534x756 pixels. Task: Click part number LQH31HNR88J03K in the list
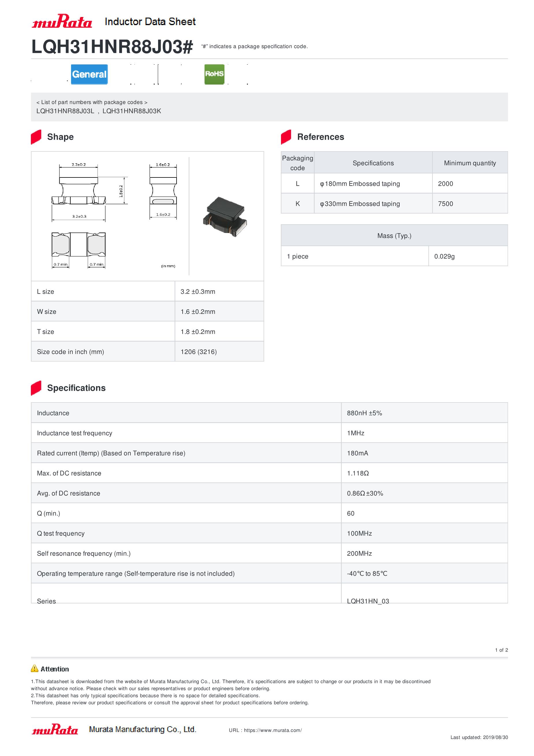pyautogui.click(x=132, y=111)
